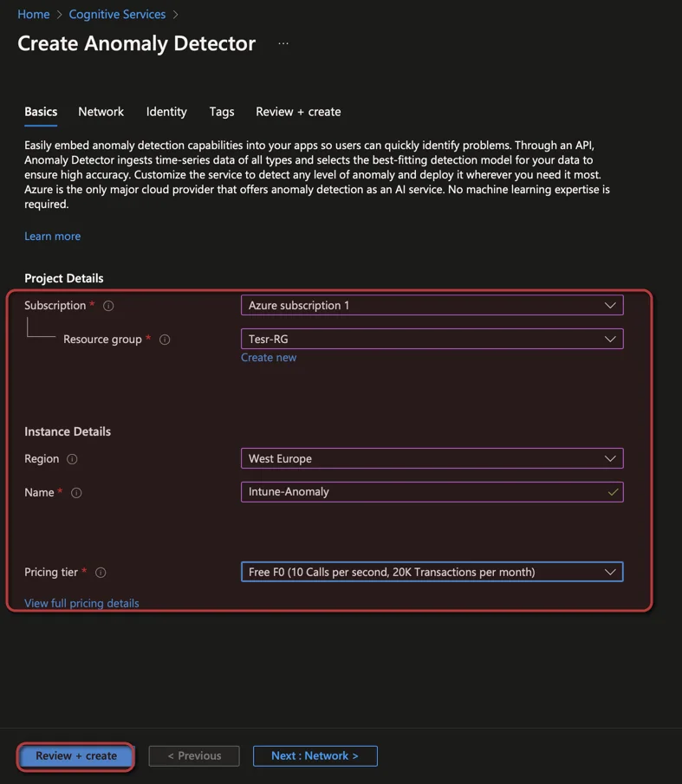Click the Pricing tier info icon
Screen dimensions: 682x784
[101, 573]
